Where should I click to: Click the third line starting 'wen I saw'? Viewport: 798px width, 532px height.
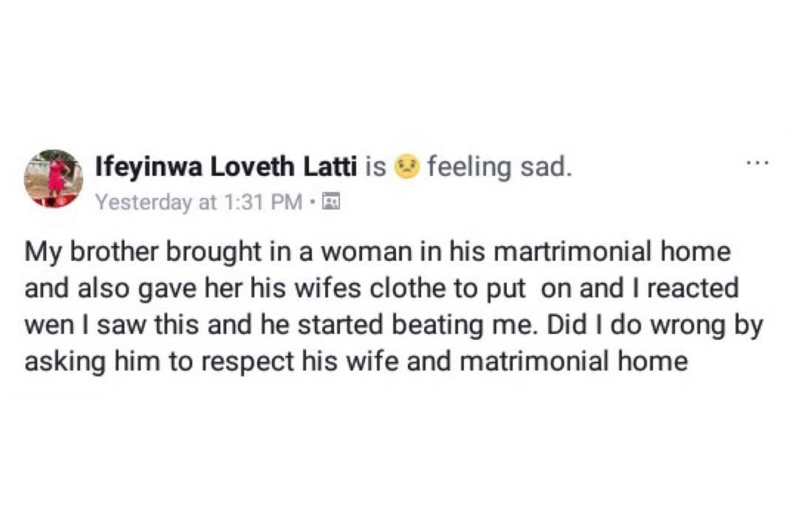point(393,325)
